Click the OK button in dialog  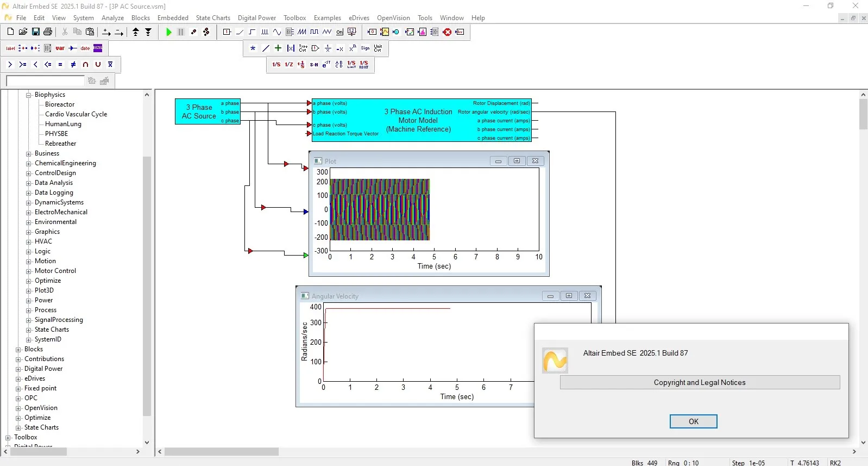point(694,421)
